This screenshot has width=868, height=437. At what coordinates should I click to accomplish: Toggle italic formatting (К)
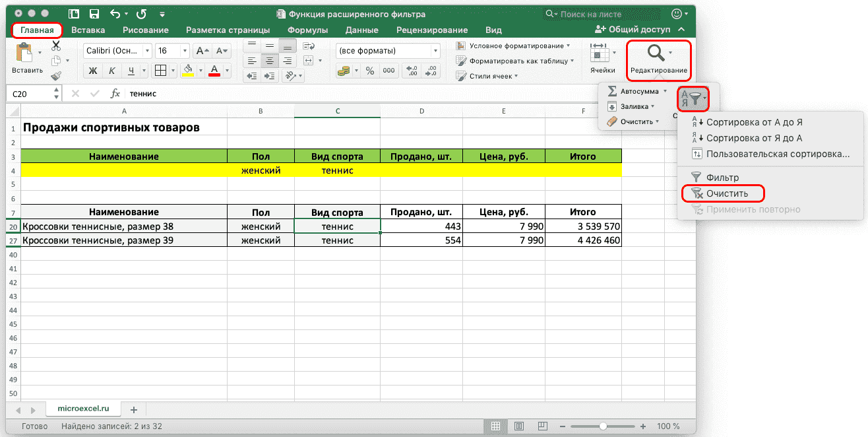[112, 71]
